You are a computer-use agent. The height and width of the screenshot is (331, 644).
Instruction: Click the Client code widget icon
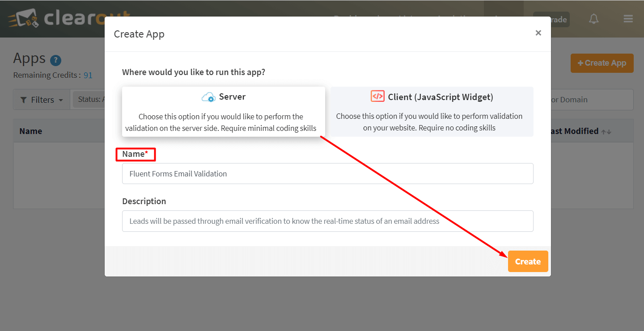(378, 96)
